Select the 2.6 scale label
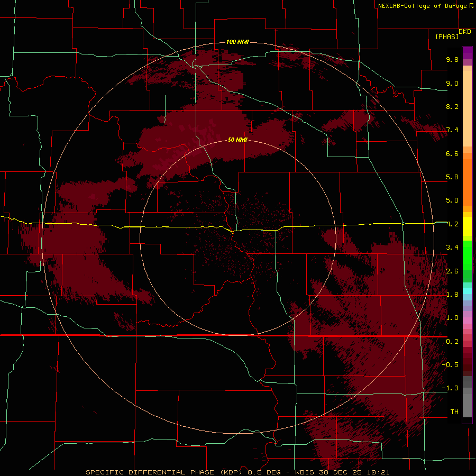Viewport: 476px width, 476px height. [452, 271]
